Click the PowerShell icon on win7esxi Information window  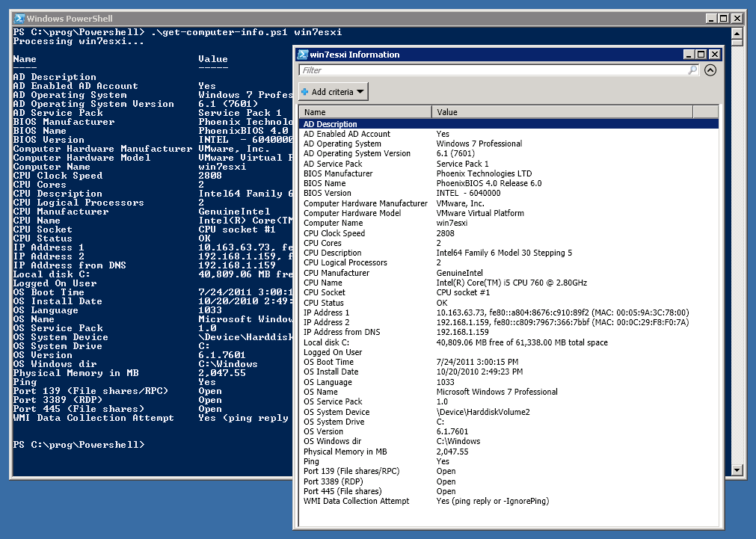[301, 55]
